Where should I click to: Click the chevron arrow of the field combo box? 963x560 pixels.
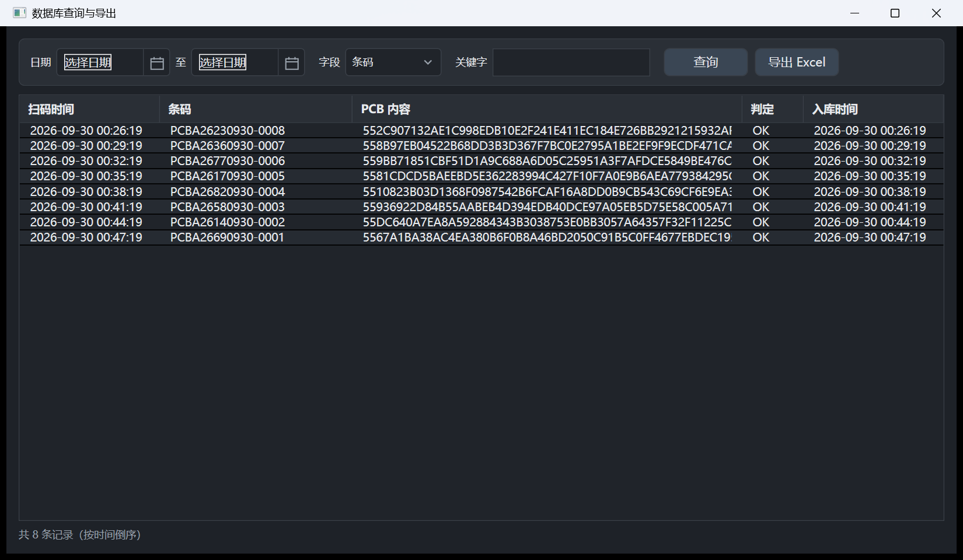[x=428, y=62]
